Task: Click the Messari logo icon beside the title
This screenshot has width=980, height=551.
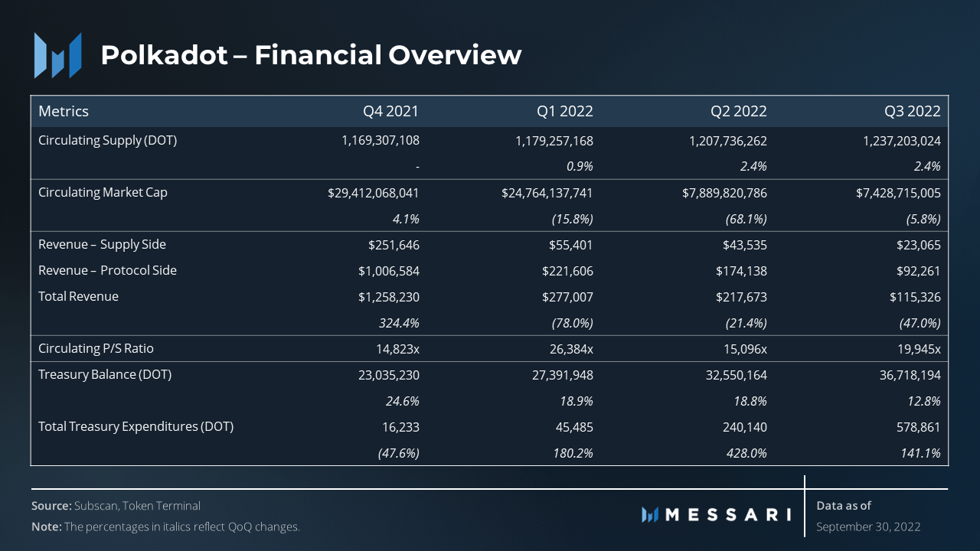Action: point(57,55)
